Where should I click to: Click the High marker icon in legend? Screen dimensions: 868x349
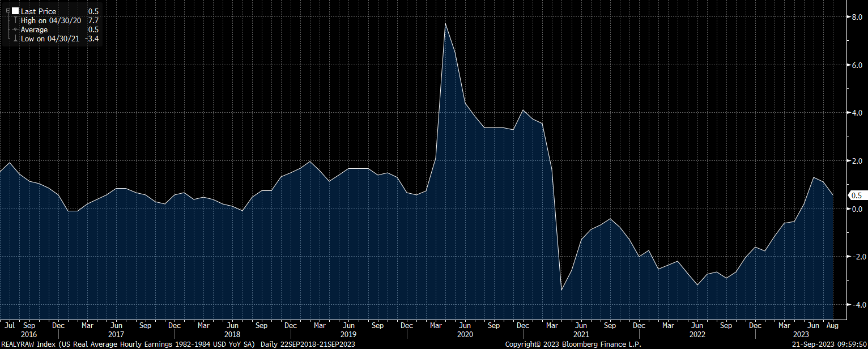pos(15,20)
